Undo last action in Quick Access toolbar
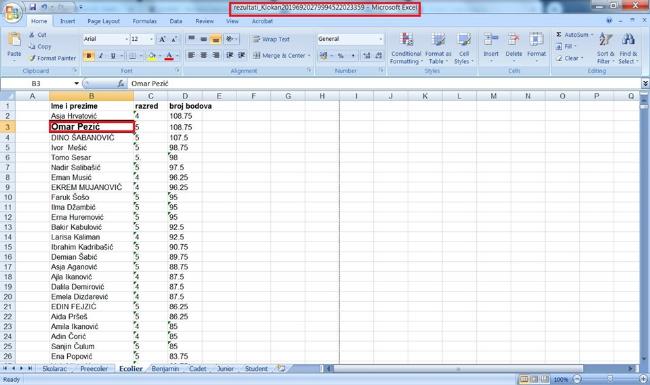Image resolution: width=650 pixels, height=385 pixels. click(44, 7)
